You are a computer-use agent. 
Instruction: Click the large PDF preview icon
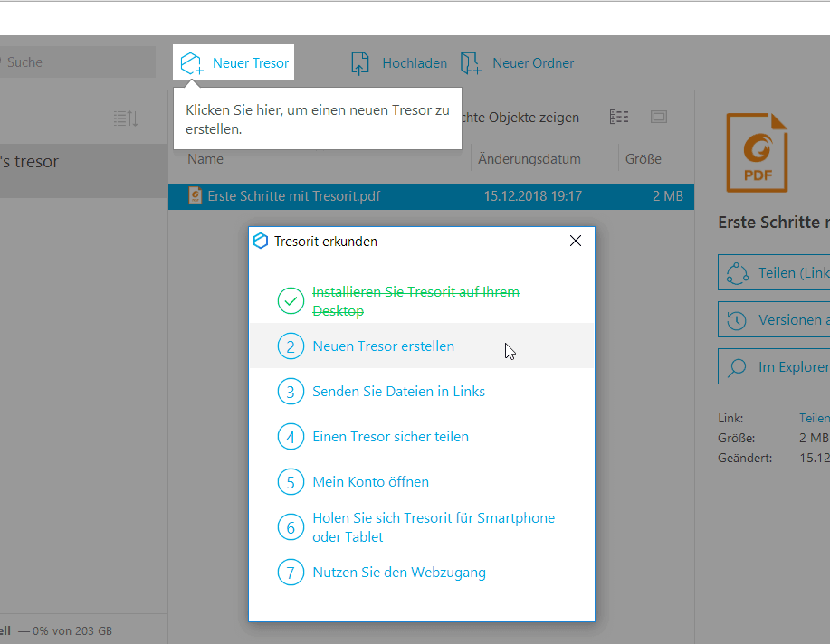tap(757, 152)
